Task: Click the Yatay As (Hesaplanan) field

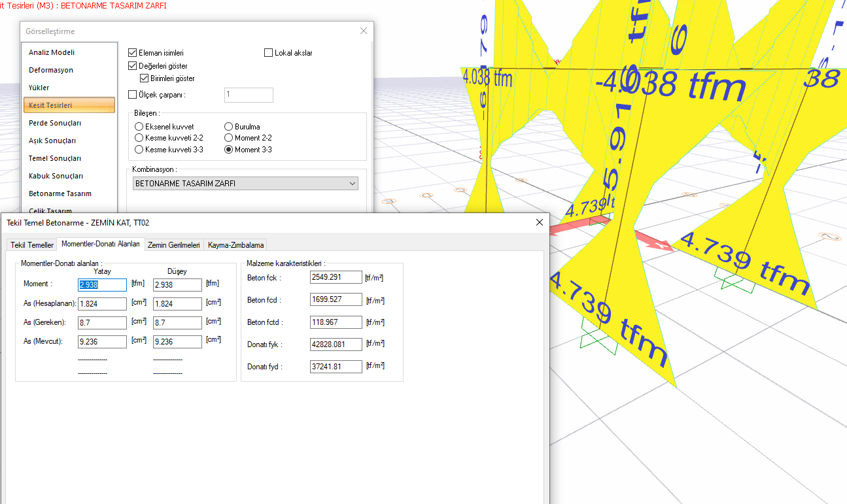Action: click(103, 304)
